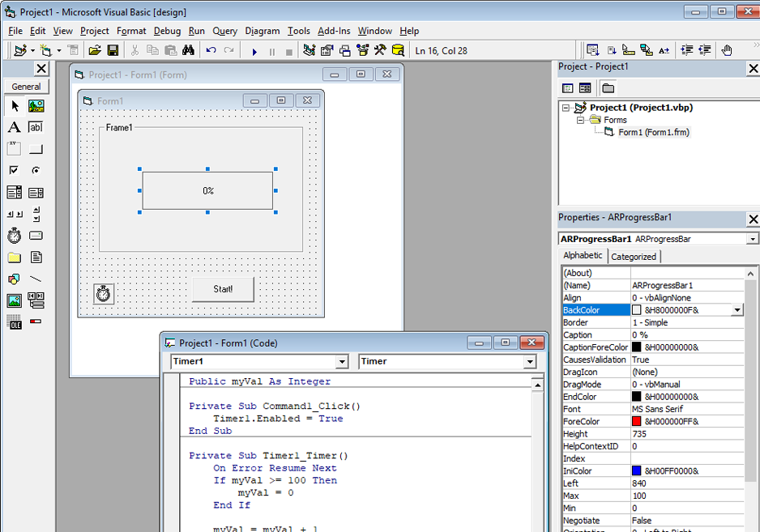Open the Project Explorer toolbar icon
This screenshot has height=532, width=760.
(x=310, y=50)
